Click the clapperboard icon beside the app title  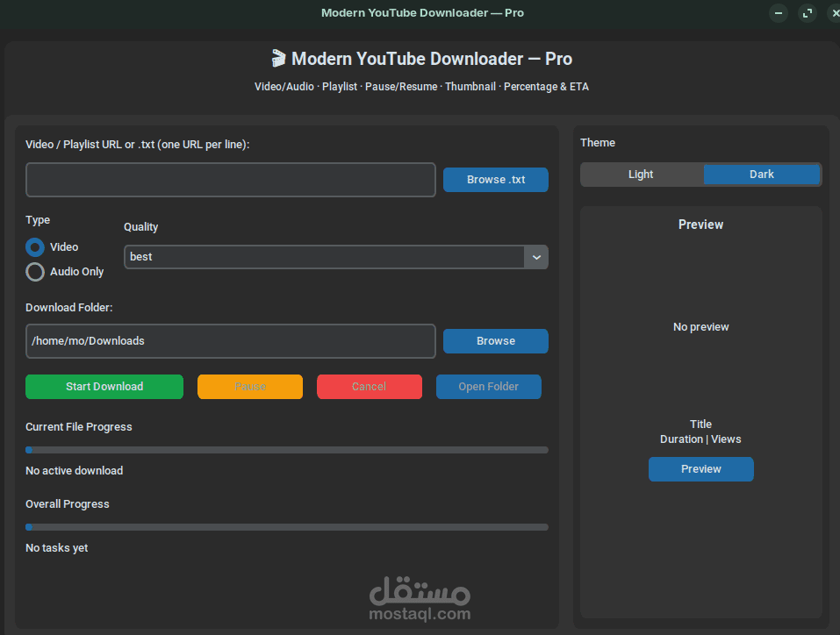click(278, 59)
